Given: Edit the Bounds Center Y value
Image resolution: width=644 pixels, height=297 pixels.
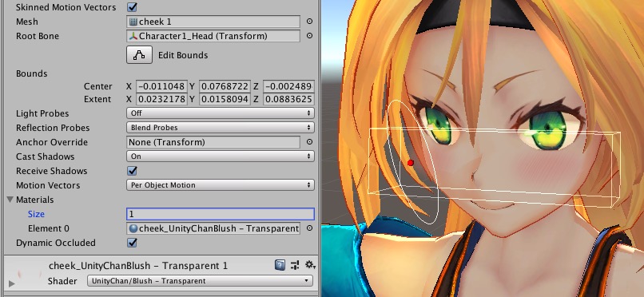Looking at the screenshot, I should [x=225, y=86].
